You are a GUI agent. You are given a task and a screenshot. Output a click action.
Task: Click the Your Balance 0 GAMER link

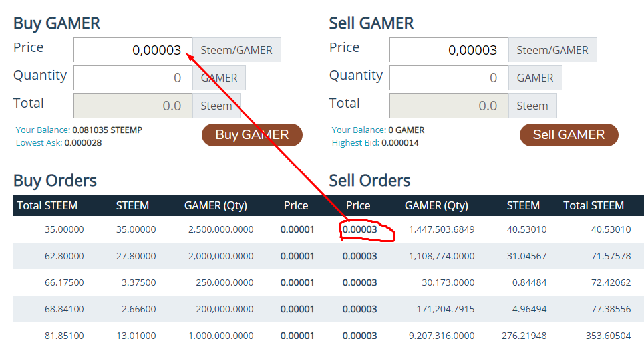click(x=379, y=130)
